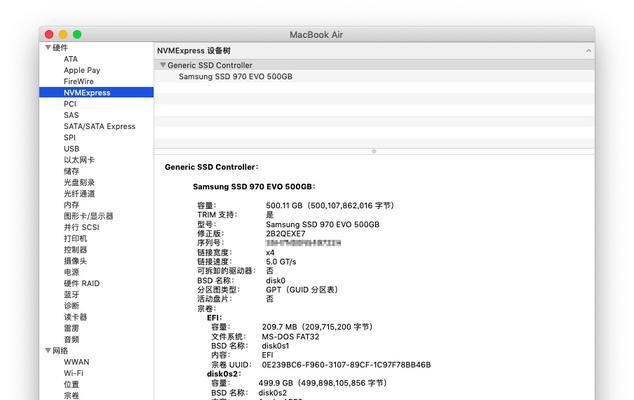Screen dimensions: 634x400
Task: Choose PCI in the hardware list
Action: [x=70, y=104]
